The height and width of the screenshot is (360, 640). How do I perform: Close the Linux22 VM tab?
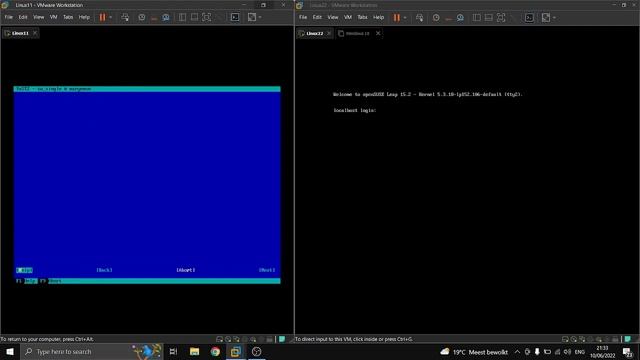click(329, 33)
